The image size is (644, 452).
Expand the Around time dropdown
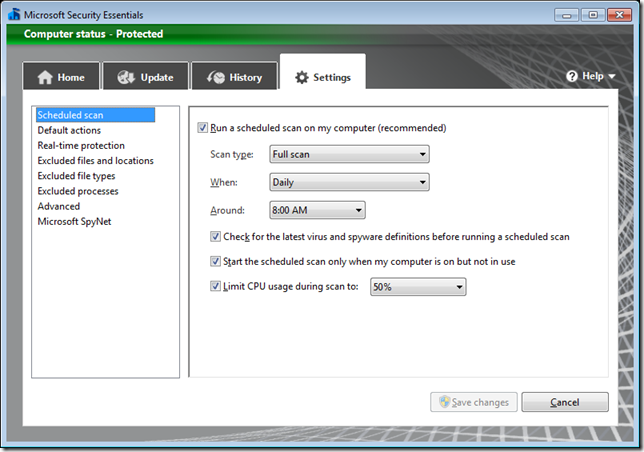[x=317, y=210]
